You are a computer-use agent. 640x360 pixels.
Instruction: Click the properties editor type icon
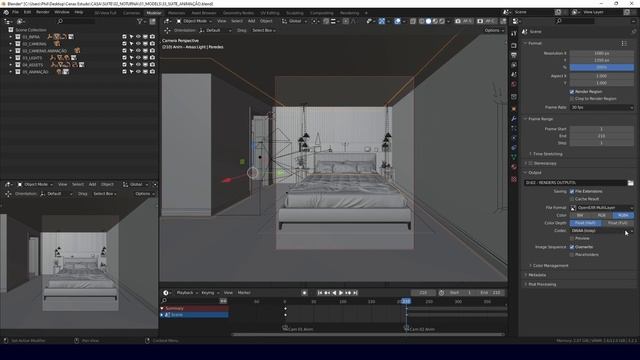516,21
